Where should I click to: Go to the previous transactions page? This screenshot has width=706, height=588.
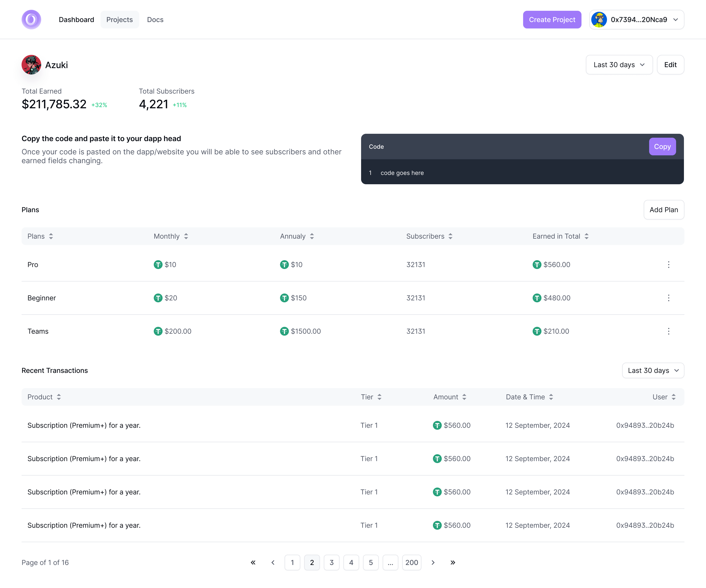point(273,563)
